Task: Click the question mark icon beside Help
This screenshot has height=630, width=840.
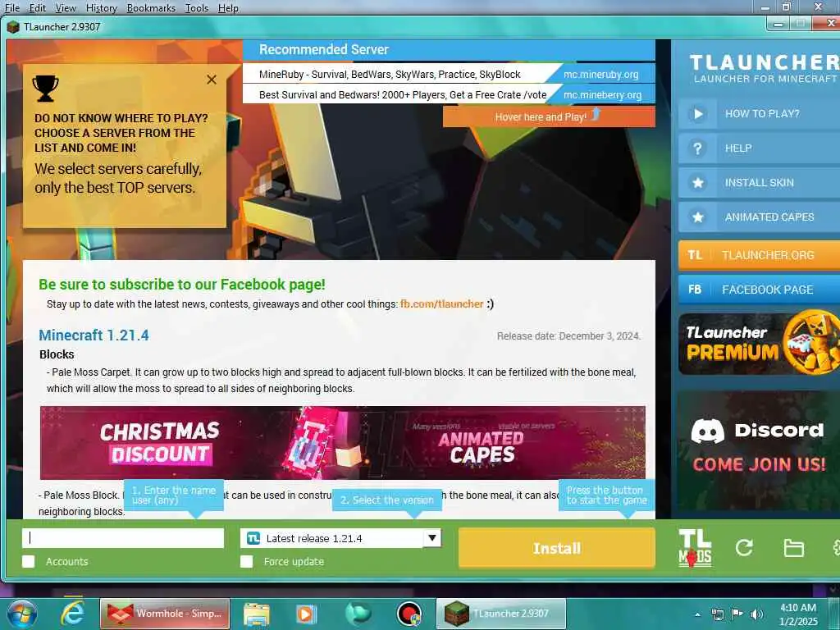Action: coord(697,148)
